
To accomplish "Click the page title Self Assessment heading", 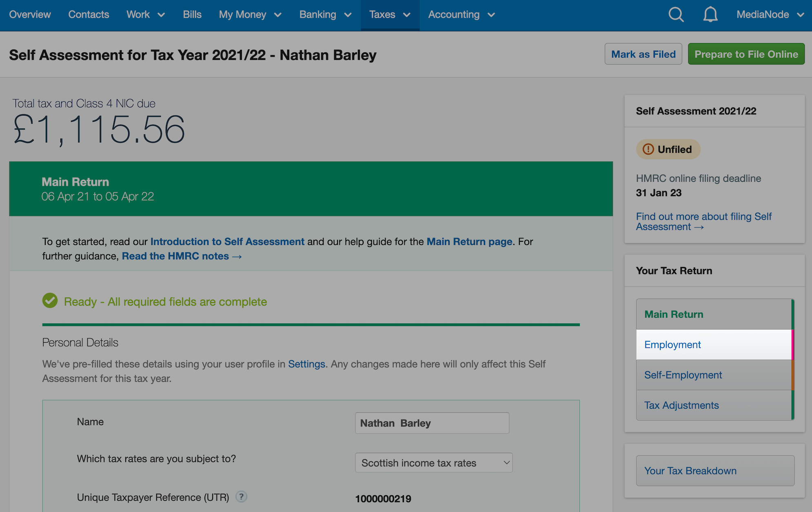I will (193, 55).
